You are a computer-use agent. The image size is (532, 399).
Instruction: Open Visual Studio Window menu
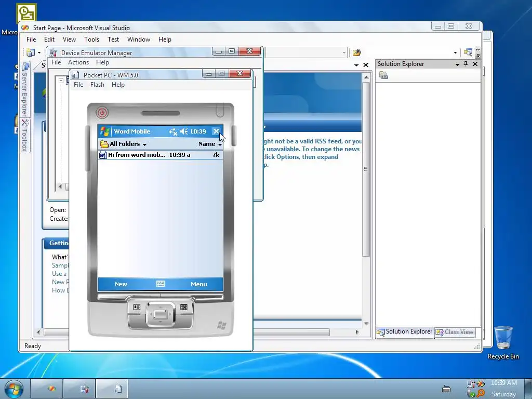pos(138,39)
